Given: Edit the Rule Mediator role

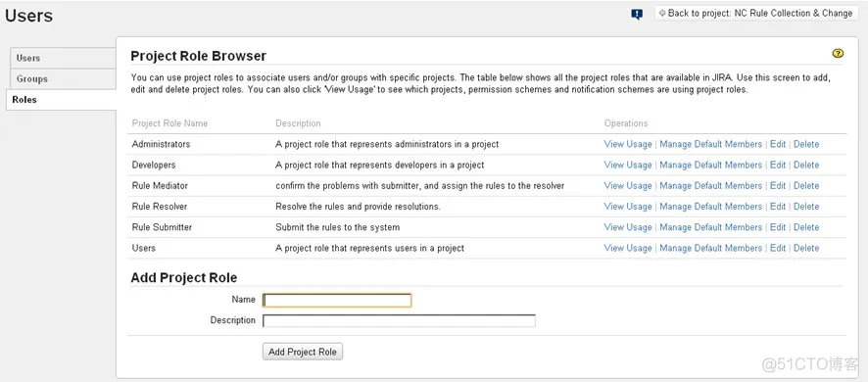Looking at the screenshot, I should 778,186.
